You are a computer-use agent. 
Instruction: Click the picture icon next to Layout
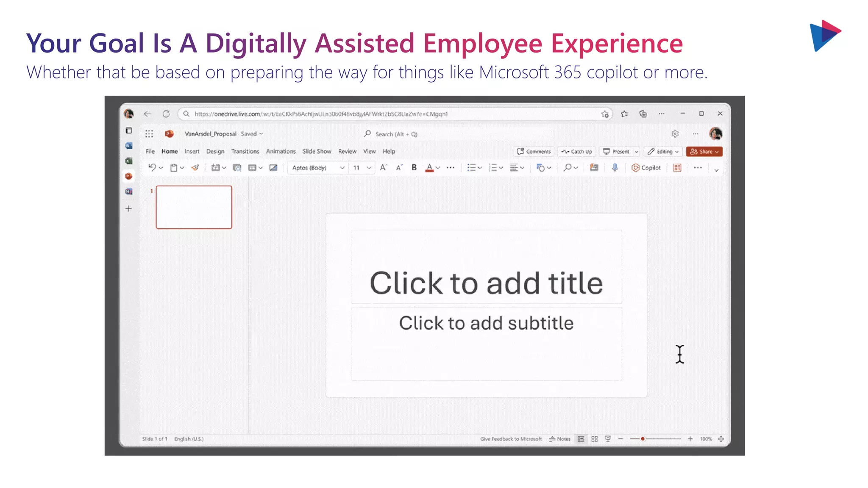273,168
